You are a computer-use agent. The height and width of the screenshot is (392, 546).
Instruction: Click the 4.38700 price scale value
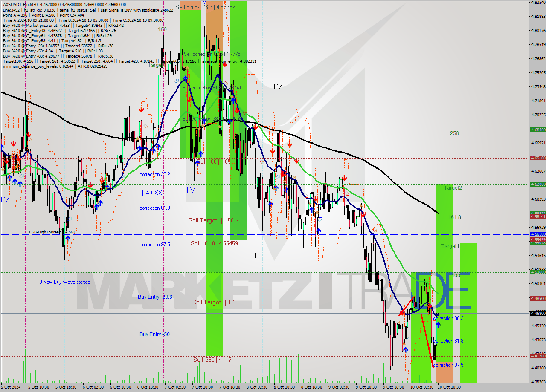tap(538, 382)
